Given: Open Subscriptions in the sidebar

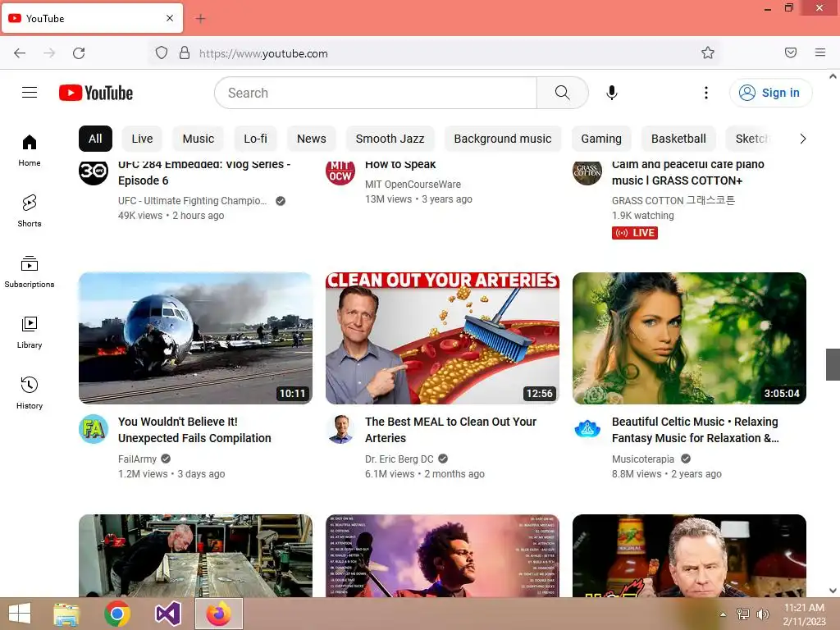Looking at the screenshot, I should (30, 272).
